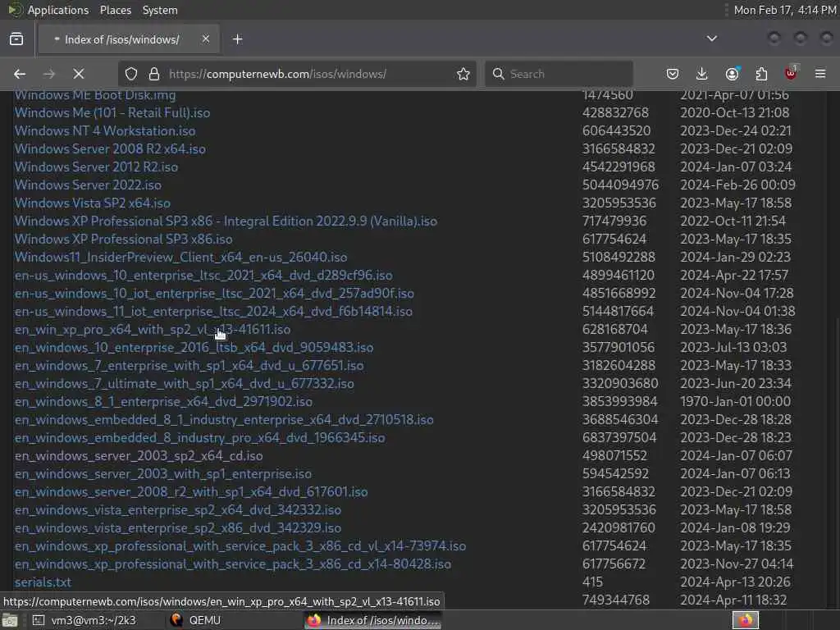Open the tracking protection shield
The image size is (840, 630).
131,74
